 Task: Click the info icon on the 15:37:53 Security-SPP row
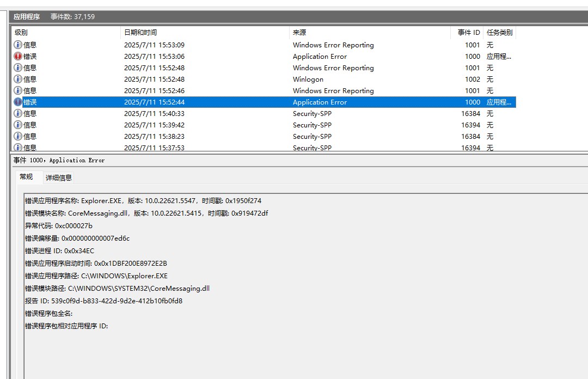pos(19,148)
